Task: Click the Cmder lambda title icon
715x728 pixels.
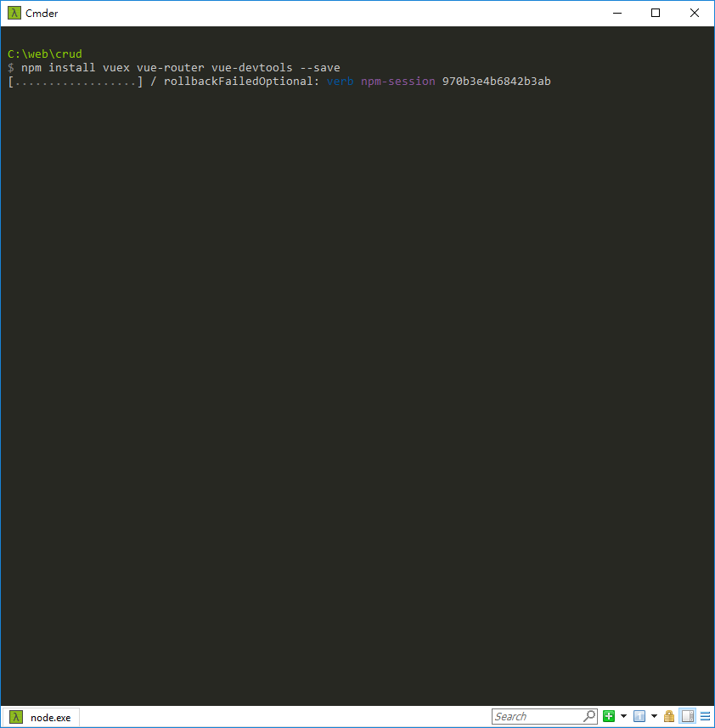Action: [14, 13]
